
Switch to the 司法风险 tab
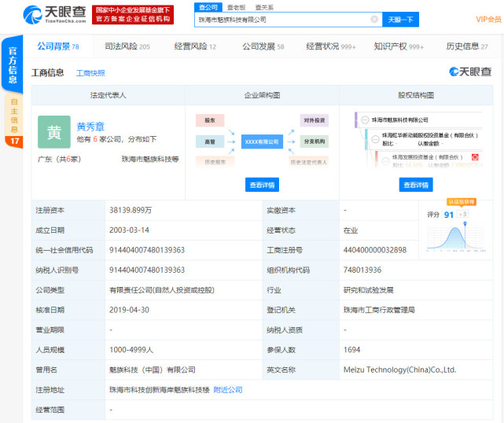pyautogui.click(x=127, y=46)
